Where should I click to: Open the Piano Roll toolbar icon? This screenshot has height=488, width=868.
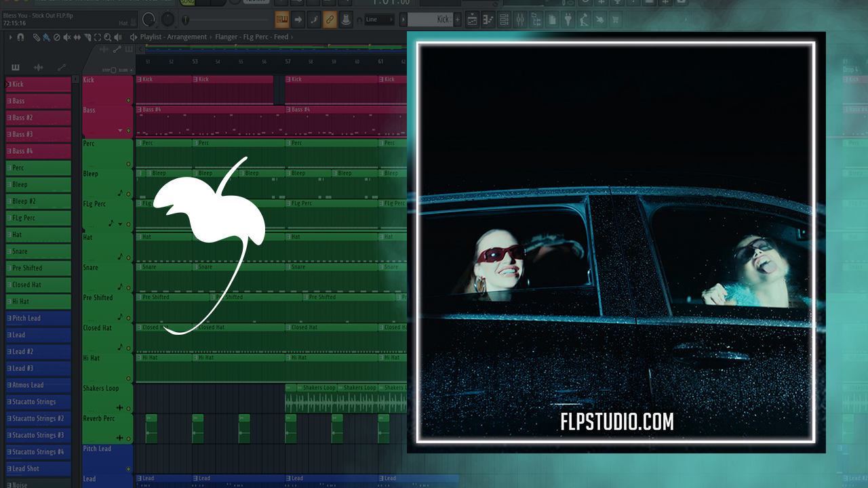[x=488, y=20]
